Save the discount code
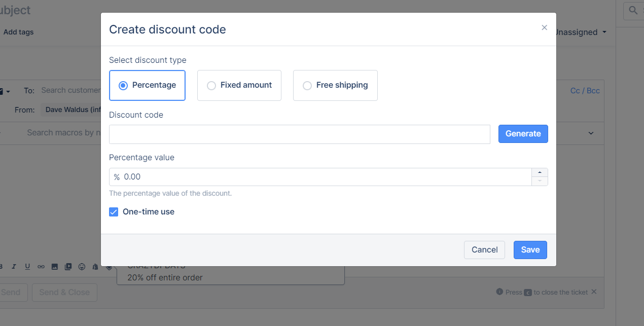 point(530,250)
